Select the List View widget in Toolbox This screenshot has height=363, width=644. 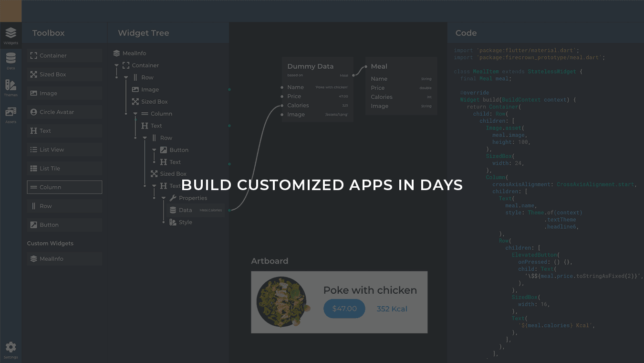point(64,149)
